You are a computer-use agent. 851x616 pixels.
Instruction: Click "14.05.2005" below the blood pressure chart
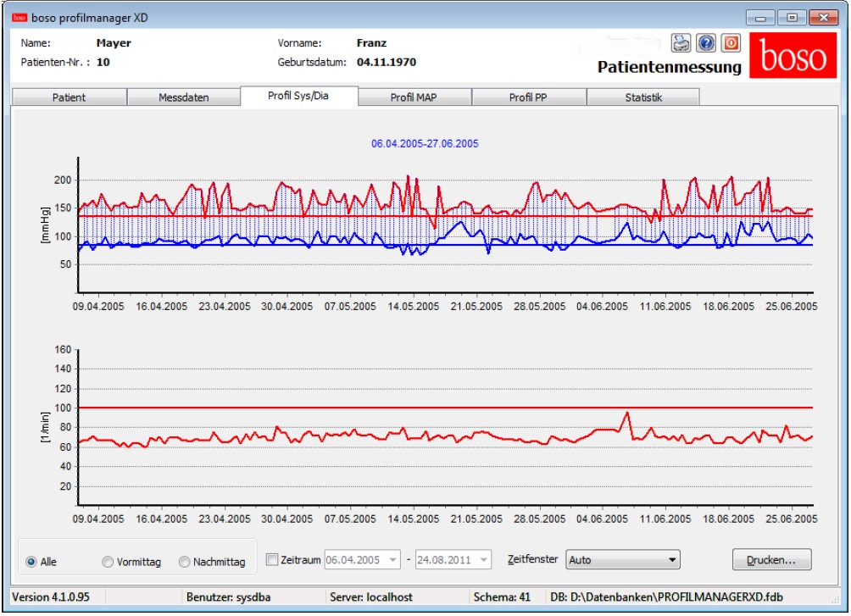tap(413, 307)
